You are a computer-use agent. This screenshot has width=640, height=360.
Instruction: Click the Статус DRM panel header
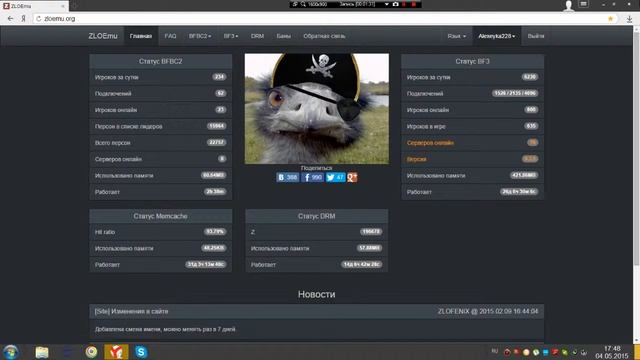tap(316, 216)
